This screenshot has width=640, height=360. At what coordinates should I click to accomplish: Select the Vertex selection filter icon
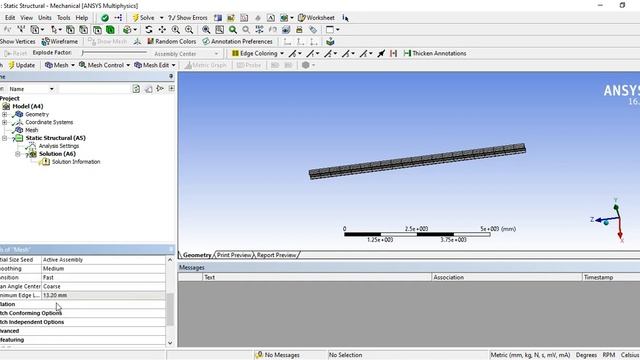click(x=70, y=30)
